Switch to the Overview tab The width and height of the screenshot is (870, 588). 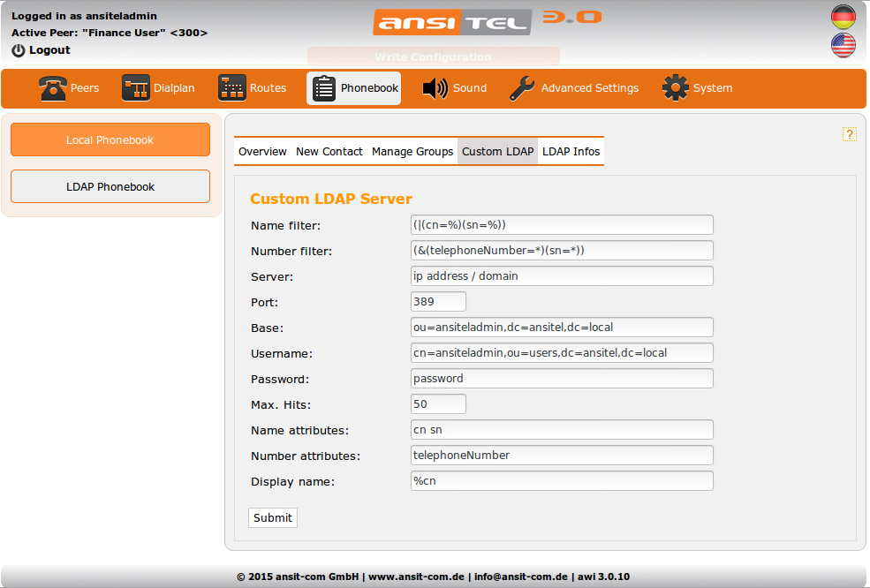(262, 152)
